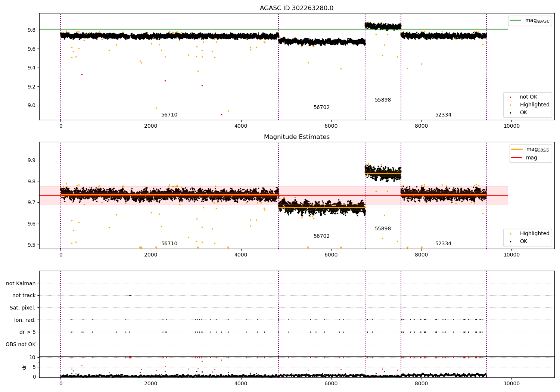Click the 10000 x-tick under the top plot
Viewport: 560px width, 392px height.
point(511,126)
